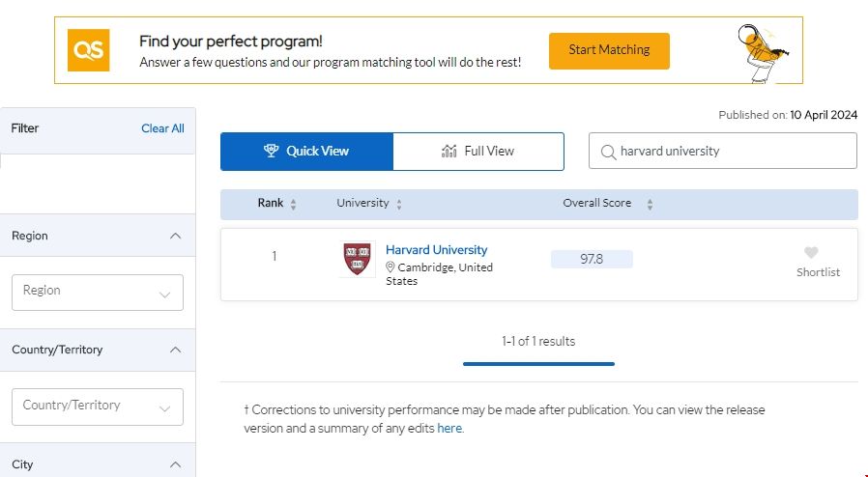The height and width of the screenshot is (477, 868).
Task: Switch to the Full View tab
Action: (478, 152)
